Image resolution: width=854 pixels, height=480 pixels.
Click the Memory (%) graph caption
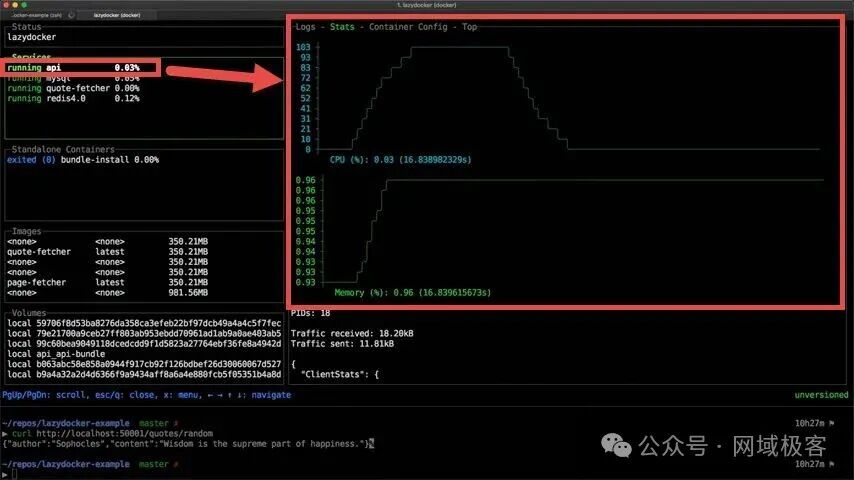pos(412,293)
